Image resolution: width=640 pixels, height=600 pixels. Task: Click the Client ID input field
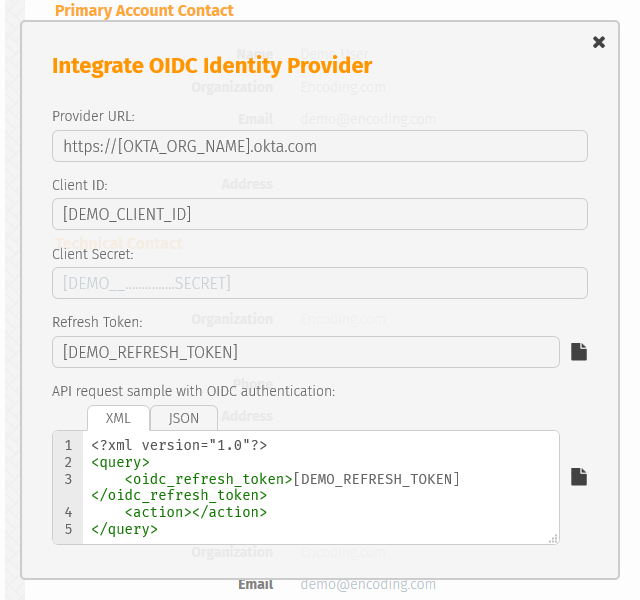pyautogui.click(x=320, y=214)
